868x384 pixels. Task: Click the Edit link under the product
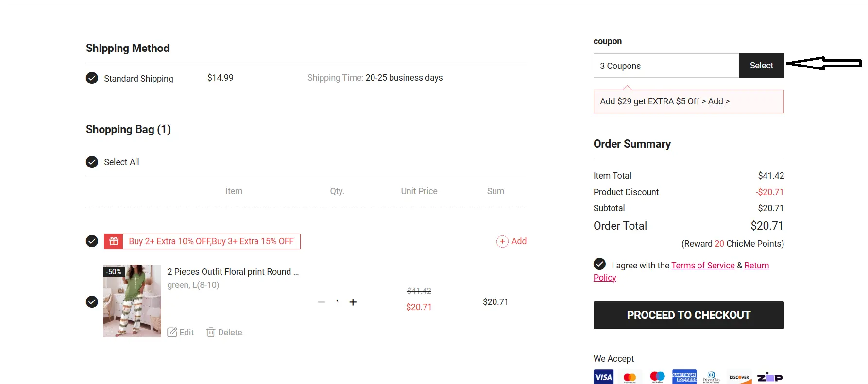(187, 333)
